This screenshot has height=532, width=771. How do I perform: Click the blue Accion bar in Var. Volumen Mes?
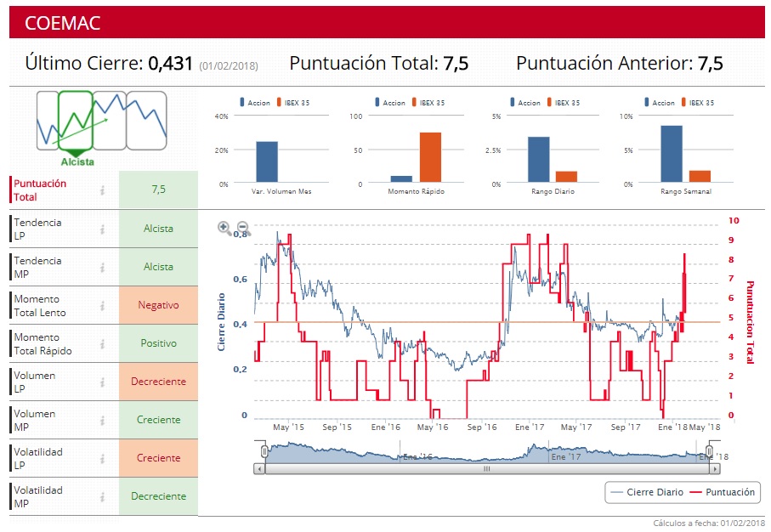[x=267, y=161]
